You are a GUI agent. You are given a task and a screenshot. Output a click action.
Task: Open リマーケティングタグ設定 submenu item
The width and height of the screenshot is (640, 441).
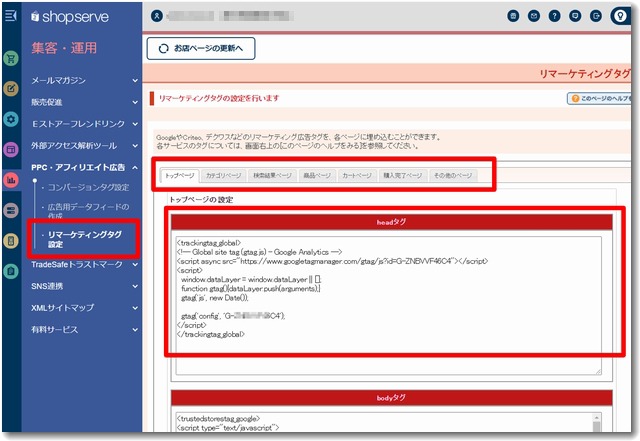pyautogui.click(x=84, y=239)
